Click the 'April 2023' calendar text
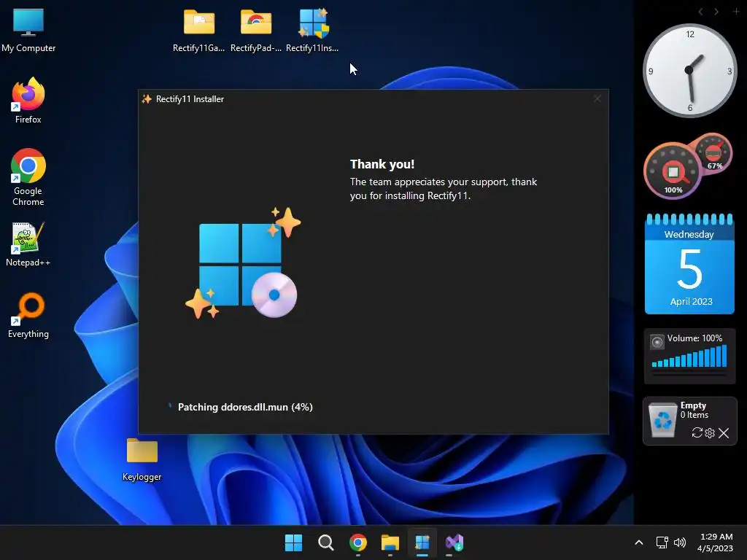This screenshot has width=747, height=560. 692,301
